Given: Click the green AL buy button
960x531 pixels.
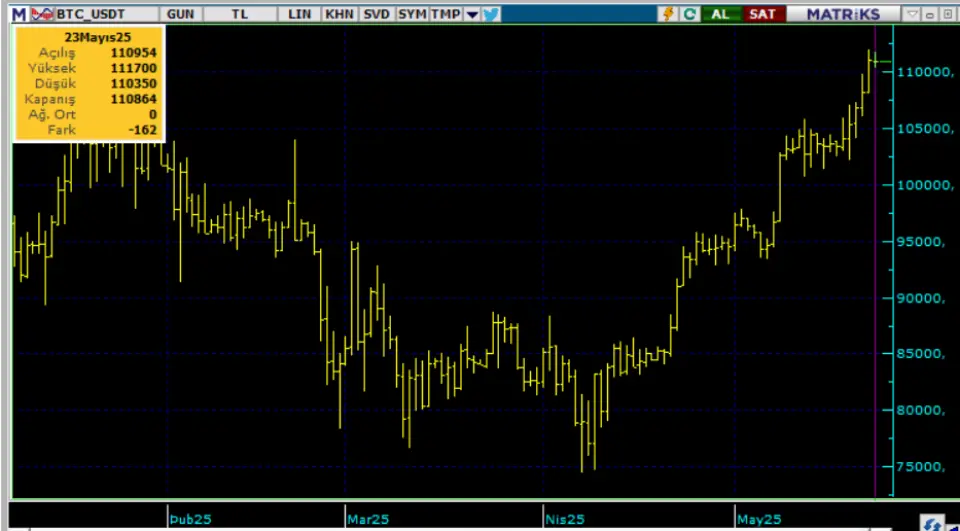Looking at the screenshot, I should [721, 14].
